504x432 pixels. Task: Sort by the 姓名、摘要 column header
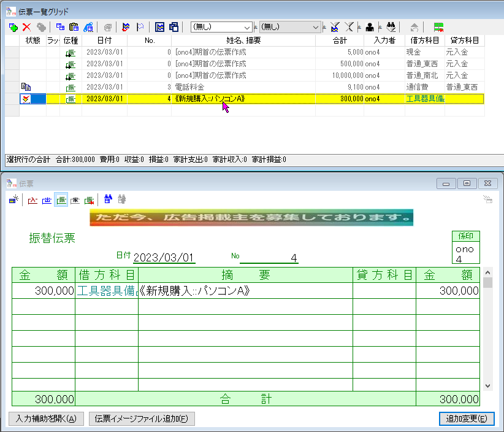[243, 40]
